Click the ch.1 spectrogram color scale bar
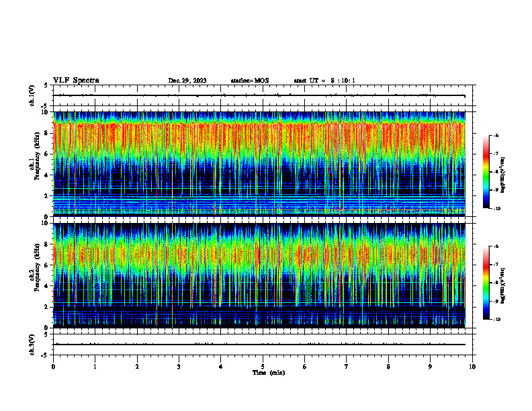The image size is (532, 411). tap(486, 172)
